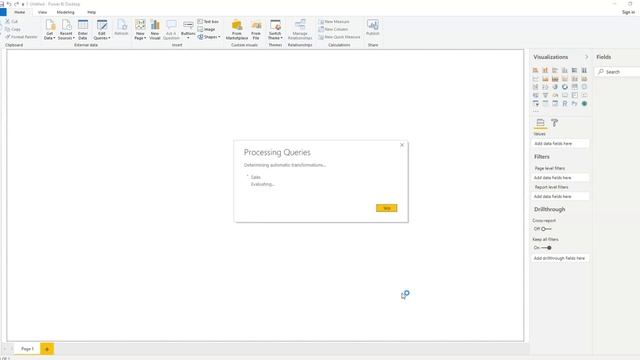Viewport: 640px width, 360px height.
Task: Select the Line chart visual
Action: pyautogui.click(x=536, y=79)
